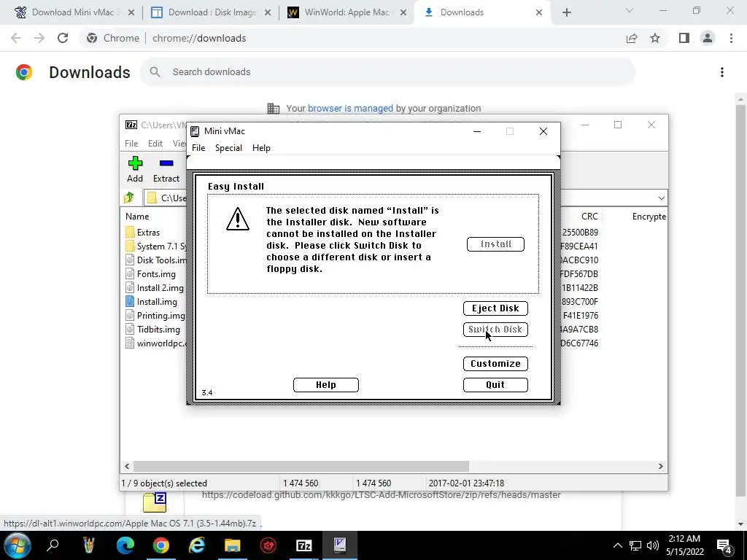Select Install 2.img in 7-Zip list

155,287
